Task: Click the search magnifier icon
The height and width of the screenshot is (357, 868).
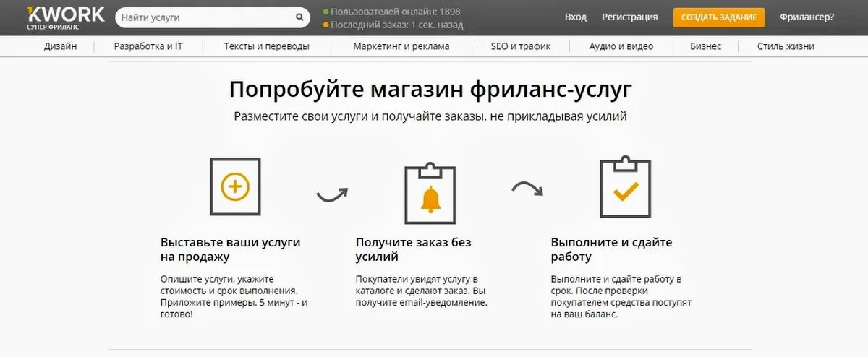Action: [x=299, y=17]
